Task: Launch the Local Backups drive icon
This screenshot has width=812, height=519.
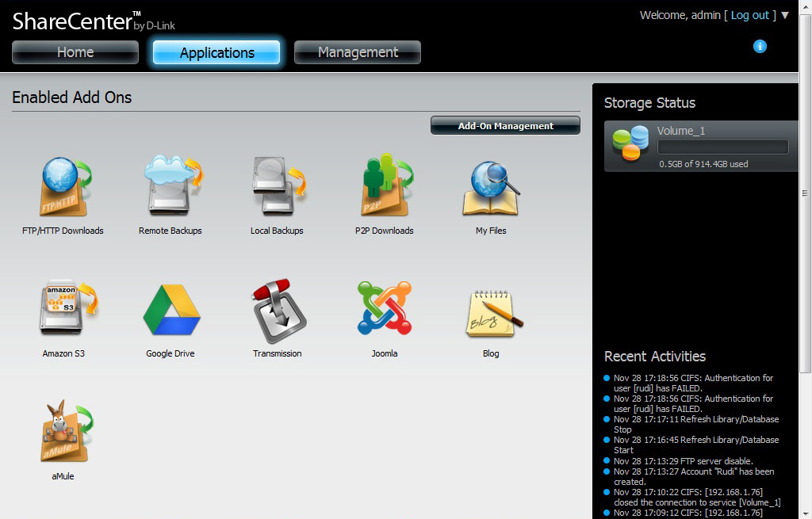Action: click(280, 185)
